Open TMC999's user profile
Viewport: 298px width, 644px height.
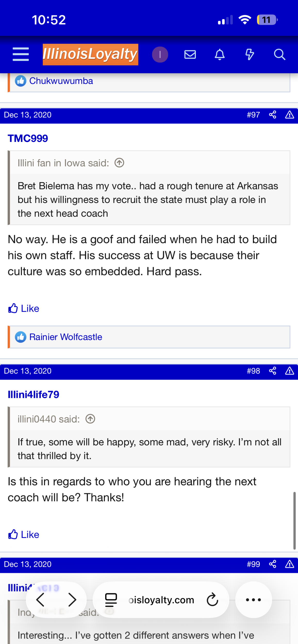(x=28, y=138)
